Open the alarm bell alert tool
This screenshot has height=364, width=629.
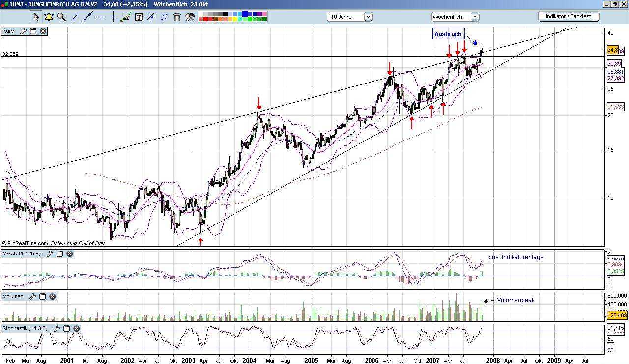tap(49, 17)
